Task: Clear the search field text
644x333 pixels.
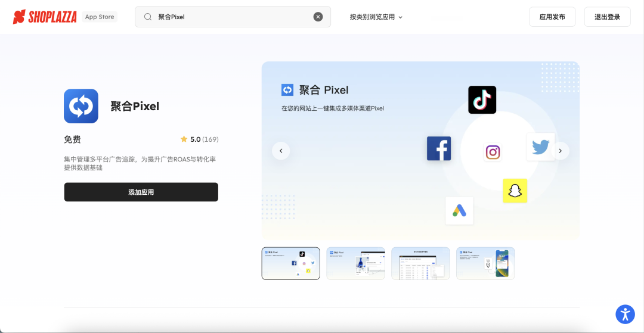Action: point(318,17)
